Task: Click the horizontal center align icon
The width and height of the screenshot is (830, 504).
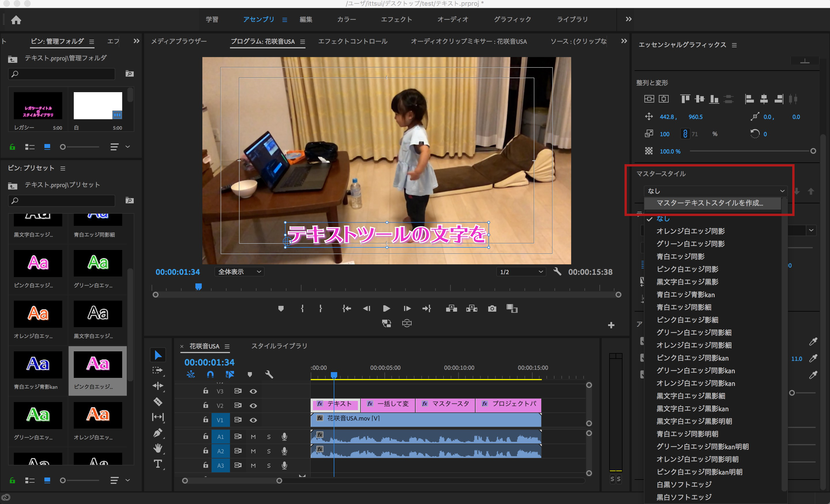Action: [x=764, y=99]
